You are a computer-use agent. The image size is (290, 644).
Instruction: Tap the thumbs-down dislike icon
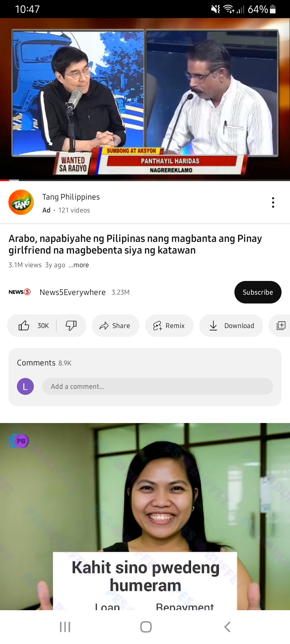(x=71, y=326)
